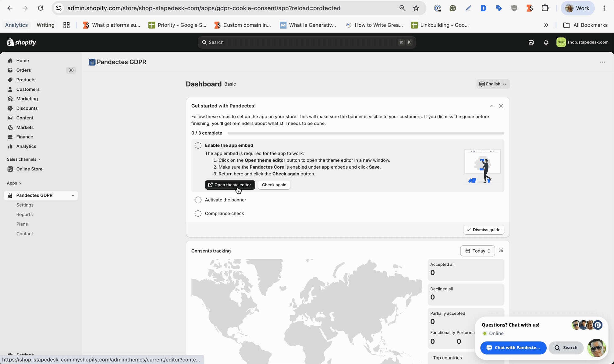Viewport: 614px width, 364px height.
Task: Open the notifications bell icon
Action: (546, 42)
